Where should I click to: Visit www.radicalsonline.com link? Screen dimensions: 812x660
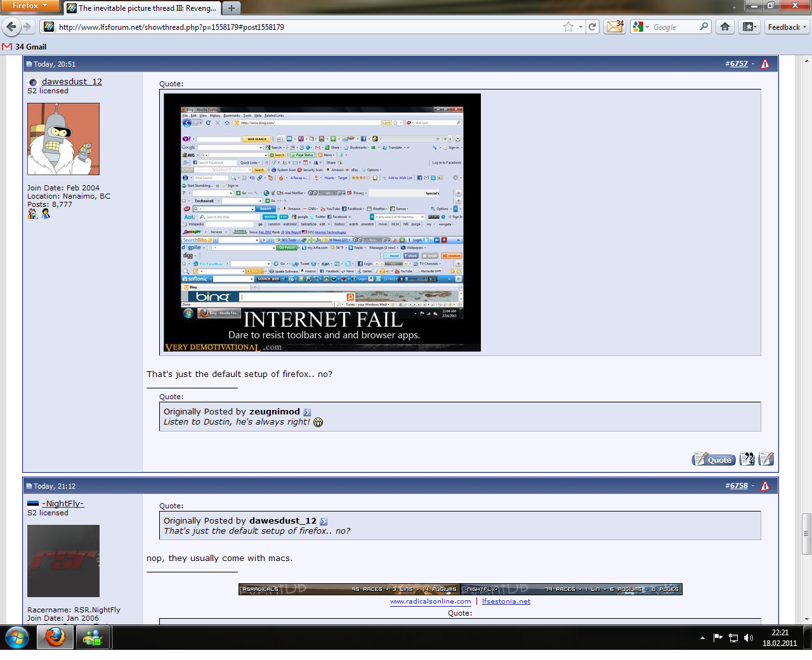(x=431, y=601)
